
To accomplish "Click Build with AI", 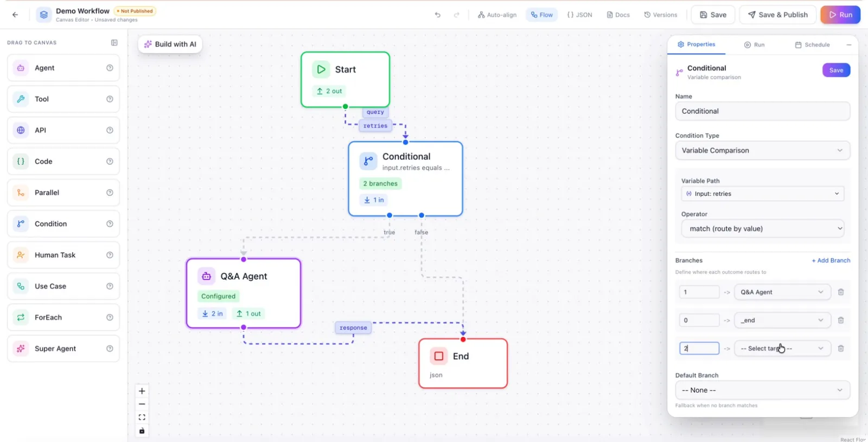I will (x=170, y=44).
